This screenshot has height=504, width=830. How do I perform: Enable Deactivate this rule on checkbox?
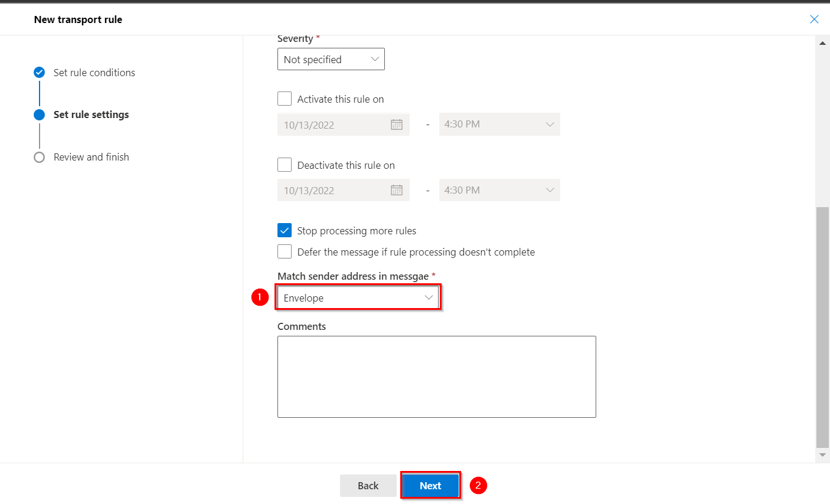[285, 165]
